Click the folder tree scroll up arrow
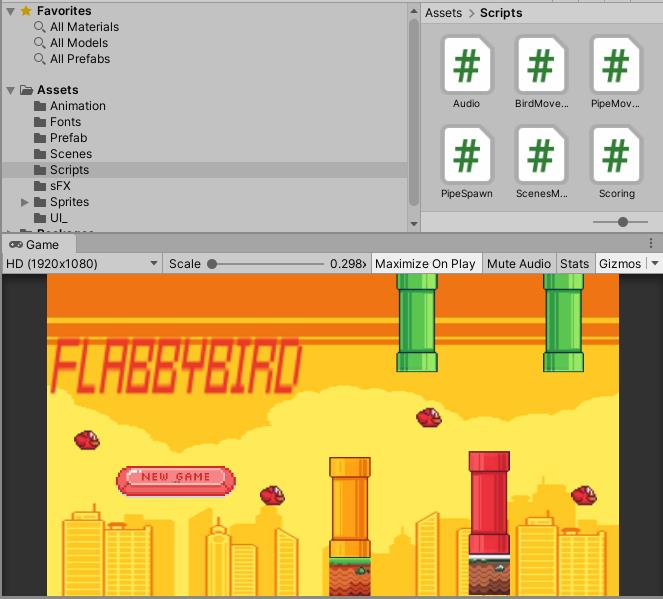663x599 pixels. coord(414,11)
